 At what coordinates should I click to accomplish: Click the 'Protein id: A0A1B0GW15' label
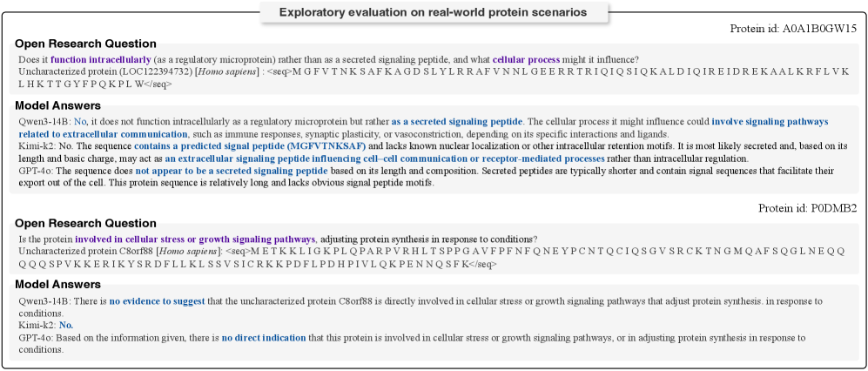pos(794,30)
